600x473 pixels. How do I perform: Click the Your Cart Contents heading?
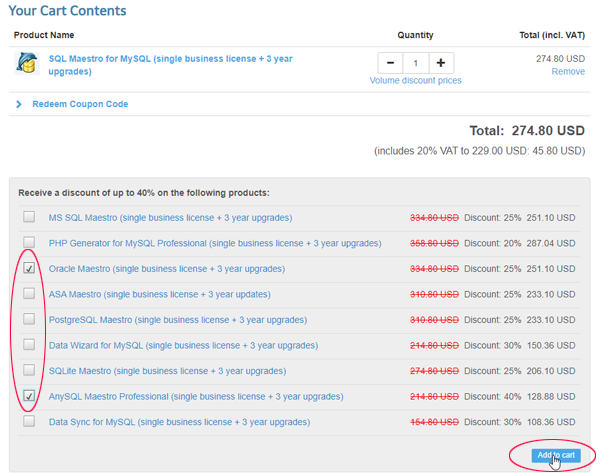67,11
